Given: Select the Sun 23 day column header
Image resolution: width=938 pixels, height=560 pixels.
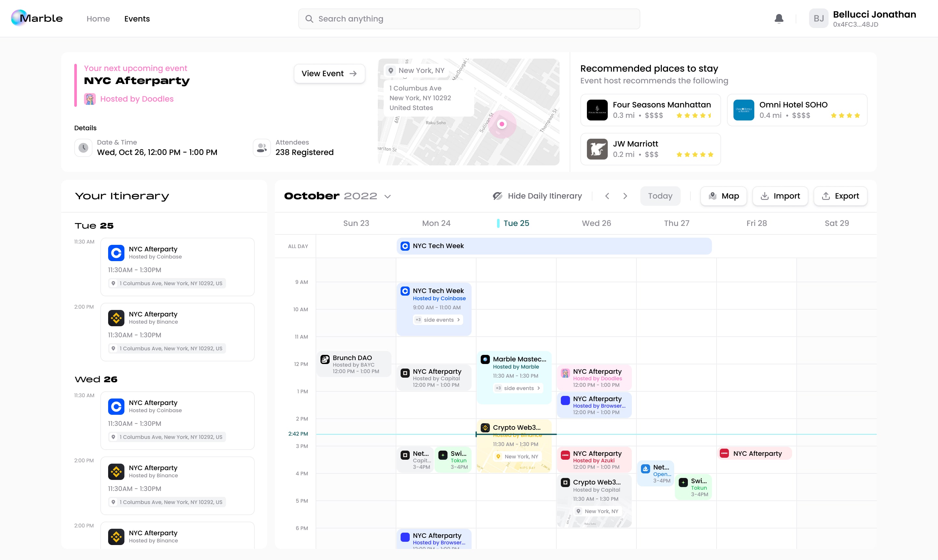Looking at the screenshot, I should (x=356, y=223).
